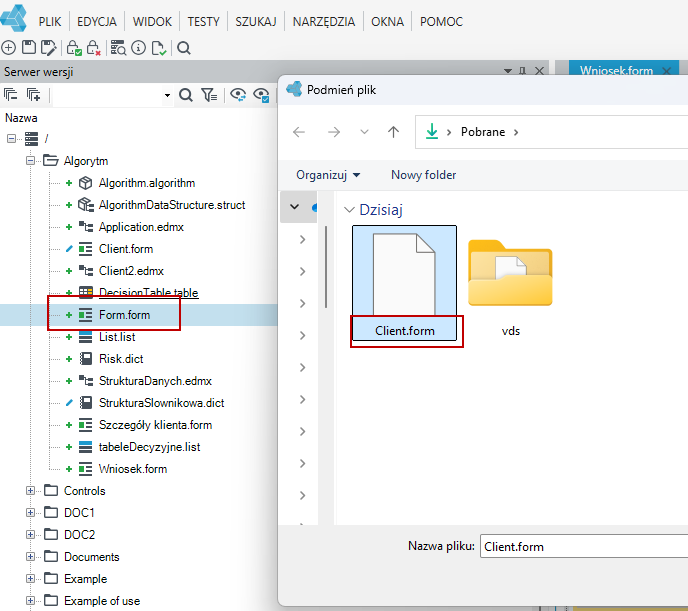Click the Serwer wersji search input field
This screenshot has height=611, width=688.
click(107, 95)
